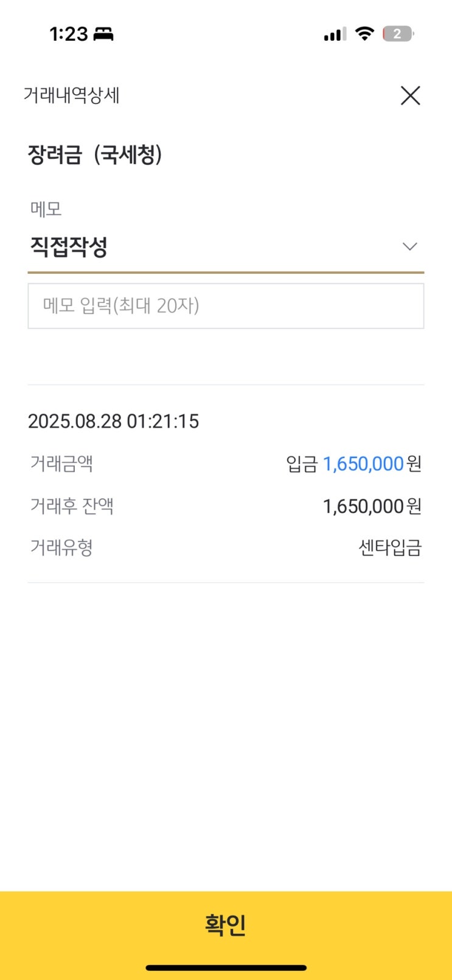Screen dimensions: 452x980
Task: Tap the 메모 label above the dropdown
Action: click(46, 209)
